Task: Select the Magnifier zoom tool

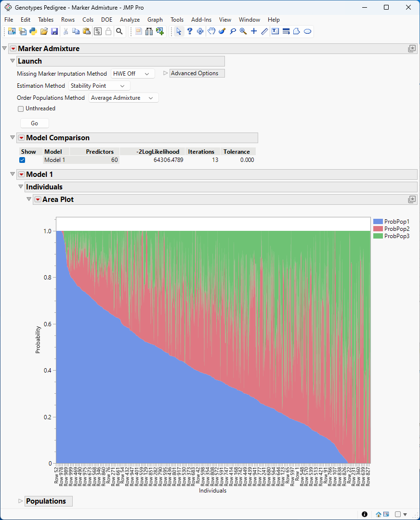Action: 243,31
